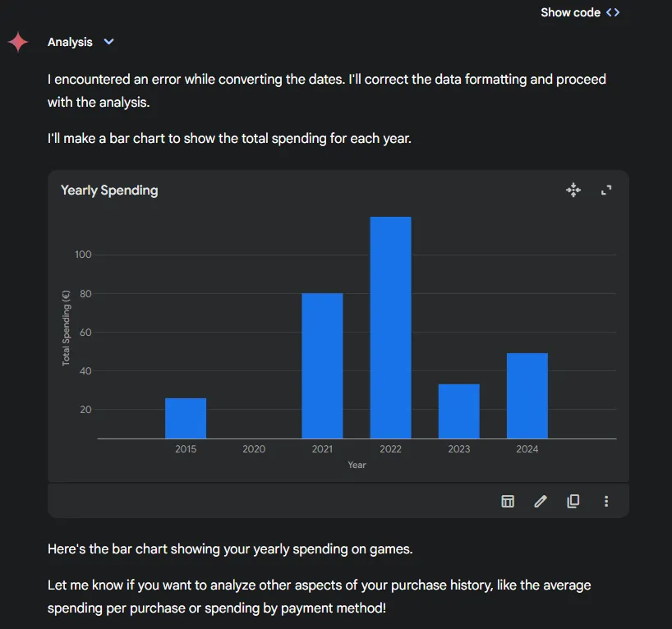Viewport: 672px width, 629px height.
Task: Click the chart pan/move icon
Action: 573,190
